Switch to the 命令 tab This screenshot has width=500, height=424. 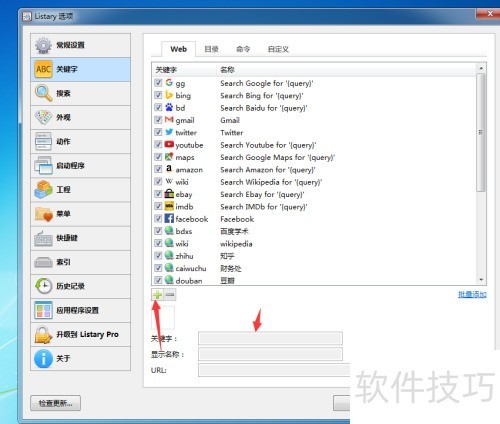point(243,49)
